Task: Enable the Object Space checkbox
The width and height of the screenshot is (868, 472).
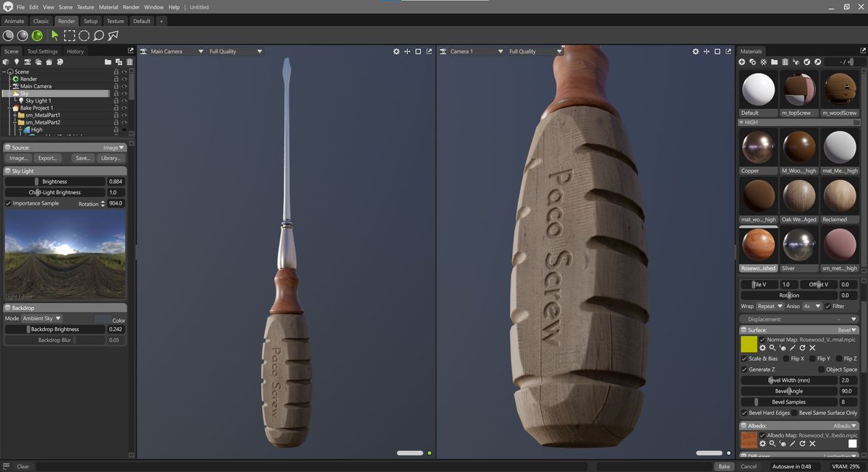Action: point(821,369)
